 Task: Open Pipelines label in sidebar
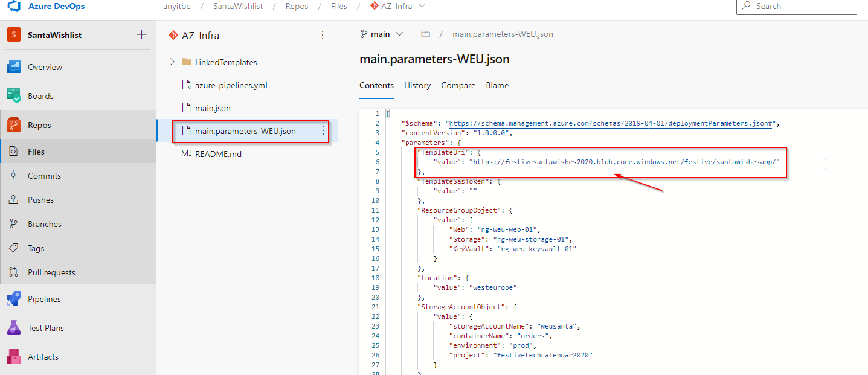(x=44, y=299)
